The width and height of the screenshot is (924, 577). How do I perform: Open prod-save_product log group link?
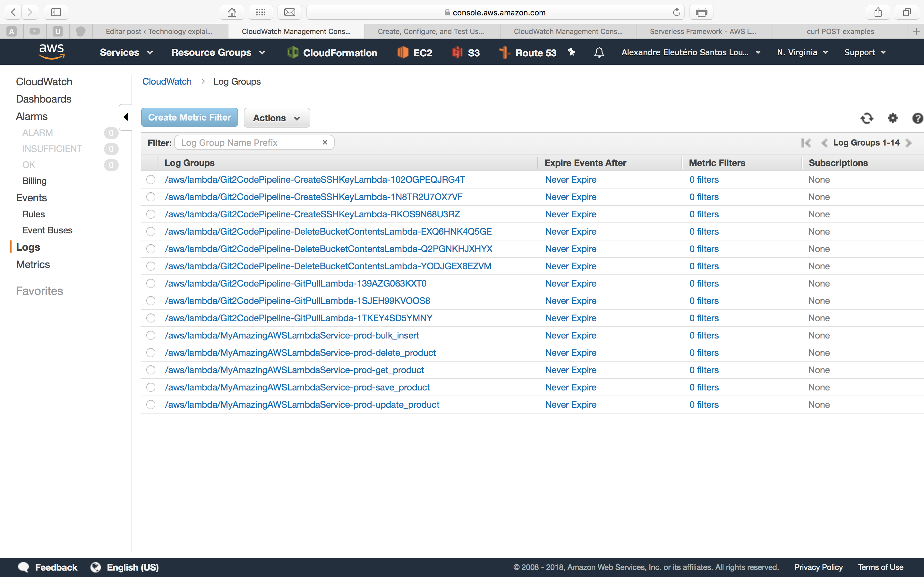coord(297,387)
